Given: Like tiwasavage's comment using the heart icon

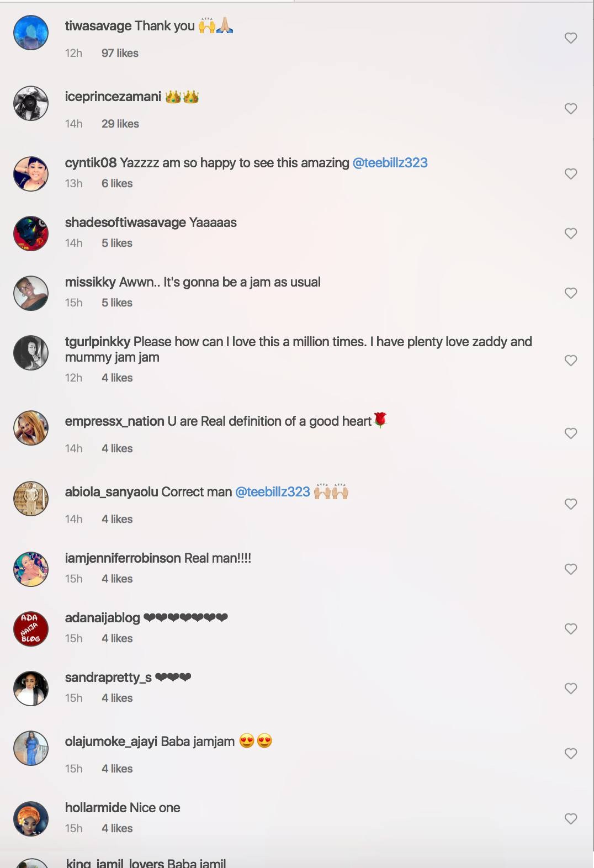Looking at the screenshot, I should pyautogui.click(x=571, y=38).
